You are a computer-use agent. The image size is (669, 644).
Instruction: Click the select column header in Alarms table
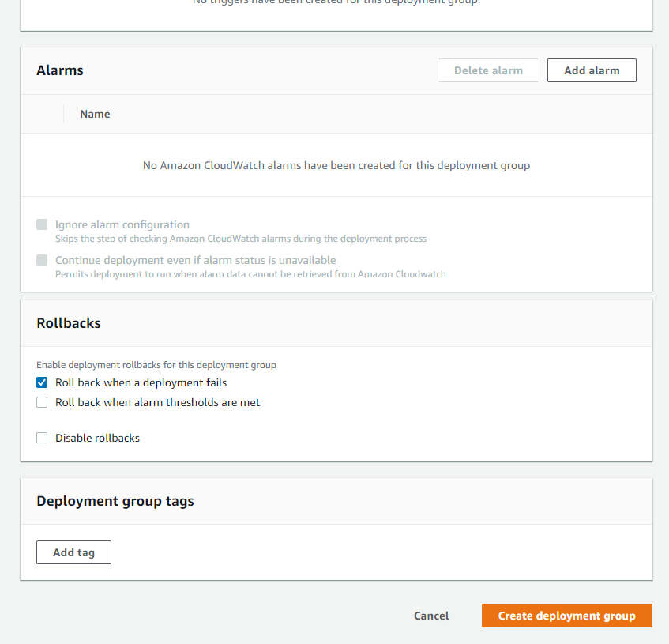pyautogui.click(x=43, y=114)
